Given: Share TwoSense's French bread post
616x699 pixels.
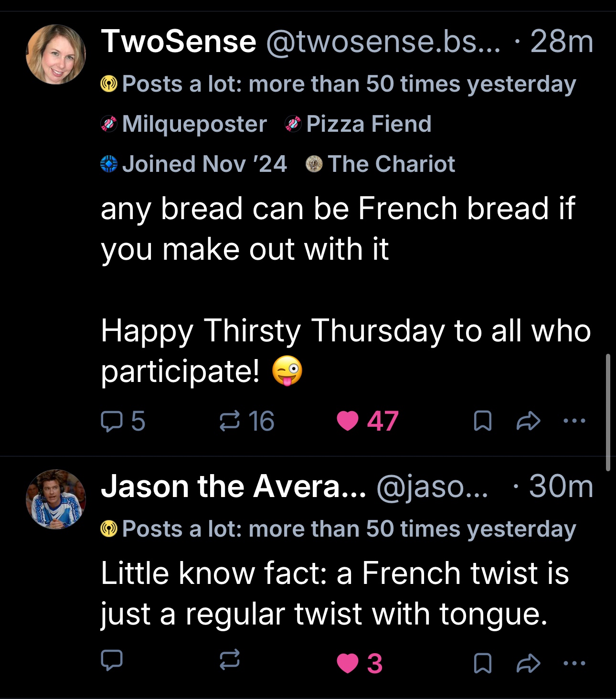Looking at the screenshot, I should (x=528, y=421).
